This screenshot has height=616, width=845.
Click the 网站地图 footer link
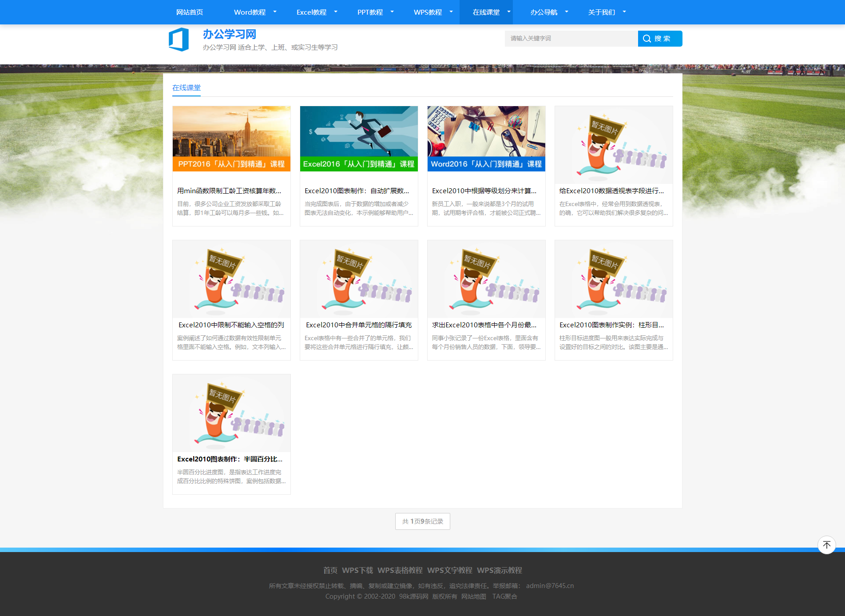point(473,596)
